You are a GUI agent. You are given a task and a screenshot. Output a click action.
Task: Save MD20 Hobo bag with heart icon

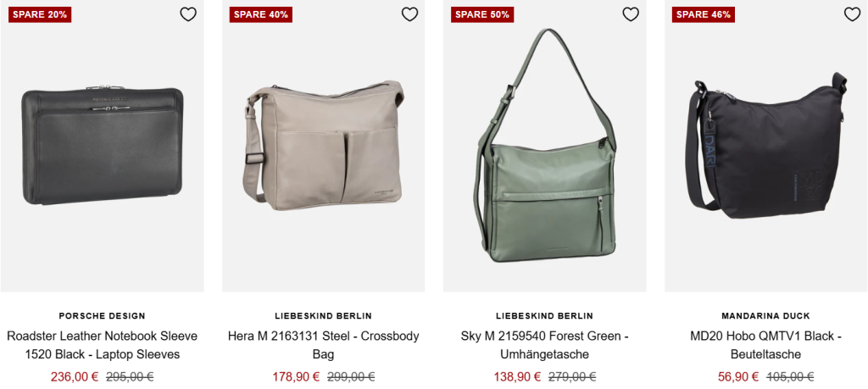(852, 14)
